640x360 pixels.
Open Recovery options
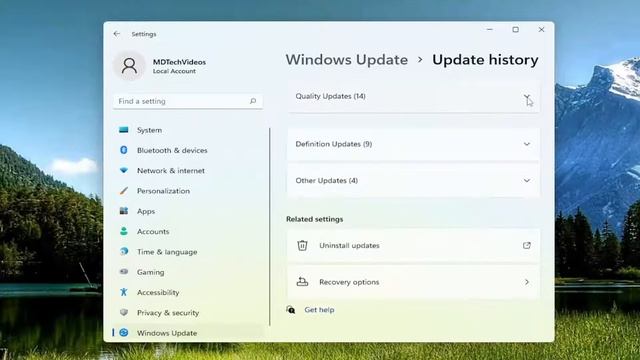point(413,282)
